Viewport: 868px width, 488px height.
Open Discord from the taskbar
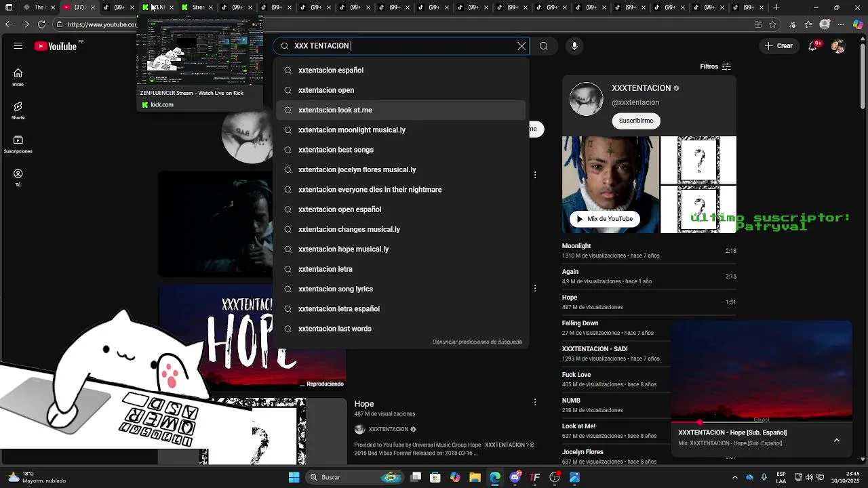(515, 477)
